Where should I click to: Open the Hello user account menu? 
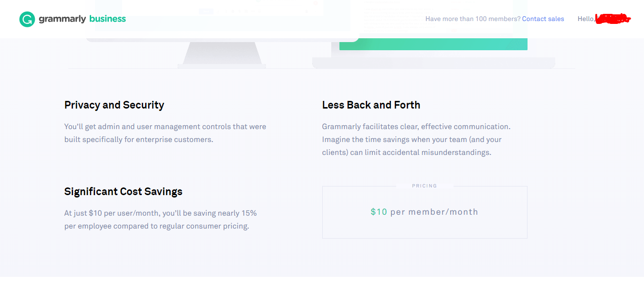click(586, 19)
